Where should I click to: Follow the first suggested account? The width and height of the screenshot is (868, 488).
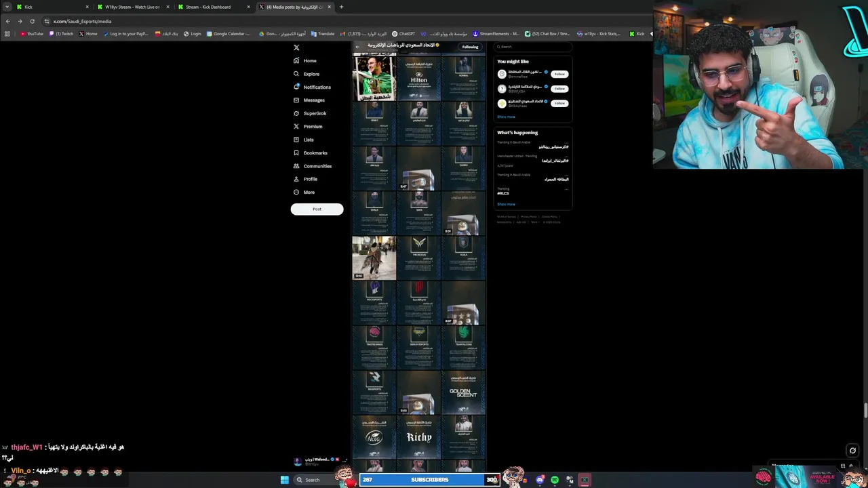(559, 74)
